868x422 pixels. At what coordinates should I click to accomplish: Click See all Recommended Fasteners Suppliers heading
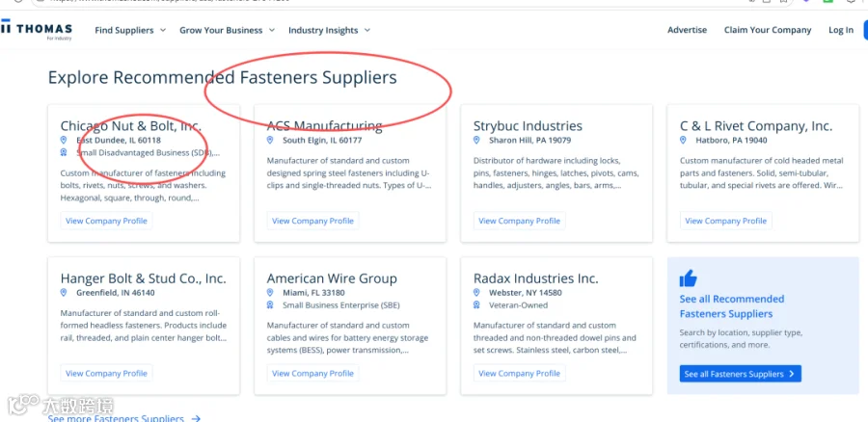tap(732, 306)
